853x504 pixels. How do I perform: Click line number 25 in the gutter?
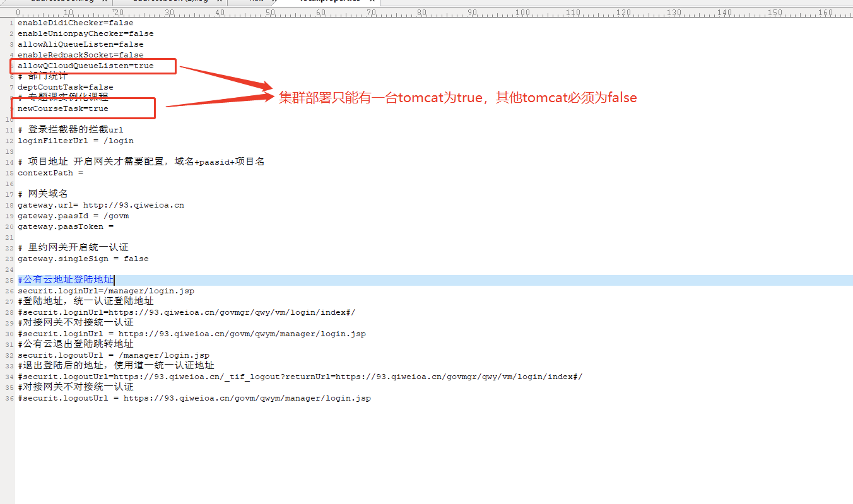click(x=10, y=280)
